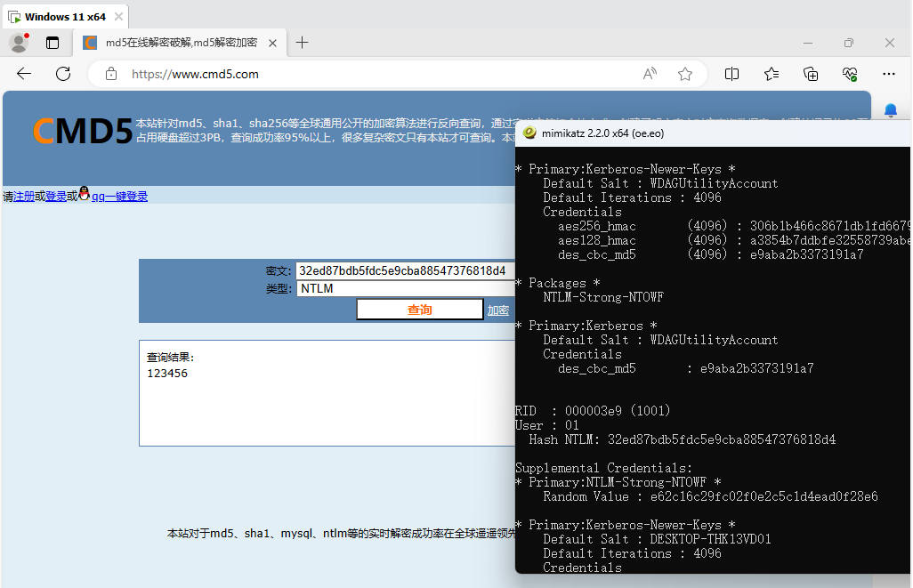Open the qq一键登录 link
Screen dimensions: 913x588
[119, 197]
